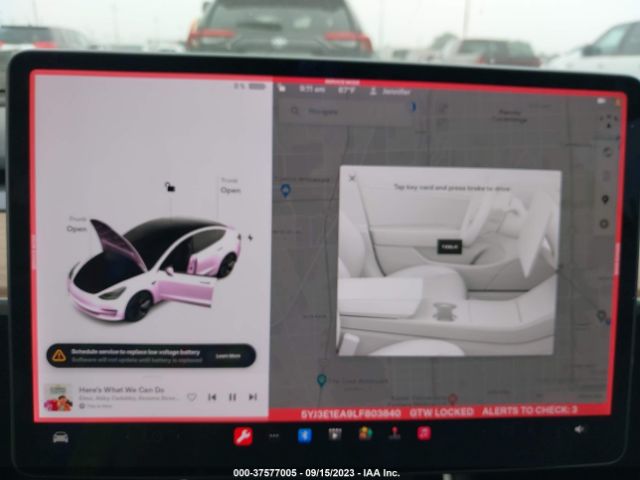
Task: Tap the 3D car model image
Action: (x=154, y=269)
